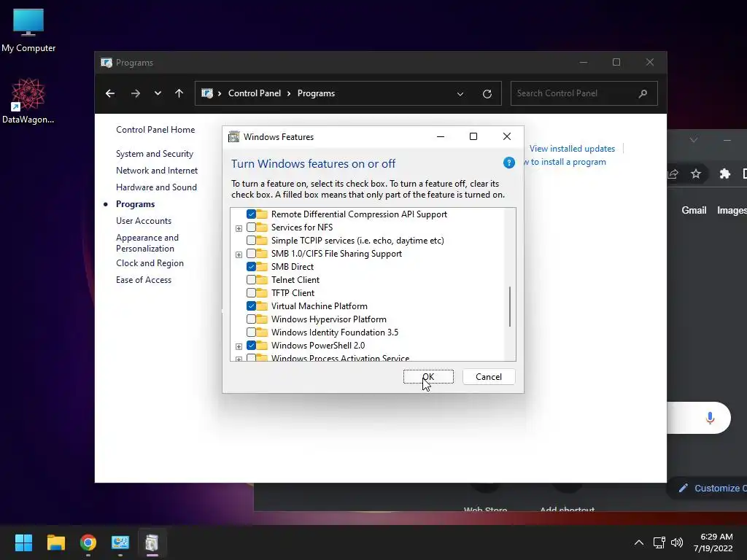Open network status icon in tray

click(659, 542)
